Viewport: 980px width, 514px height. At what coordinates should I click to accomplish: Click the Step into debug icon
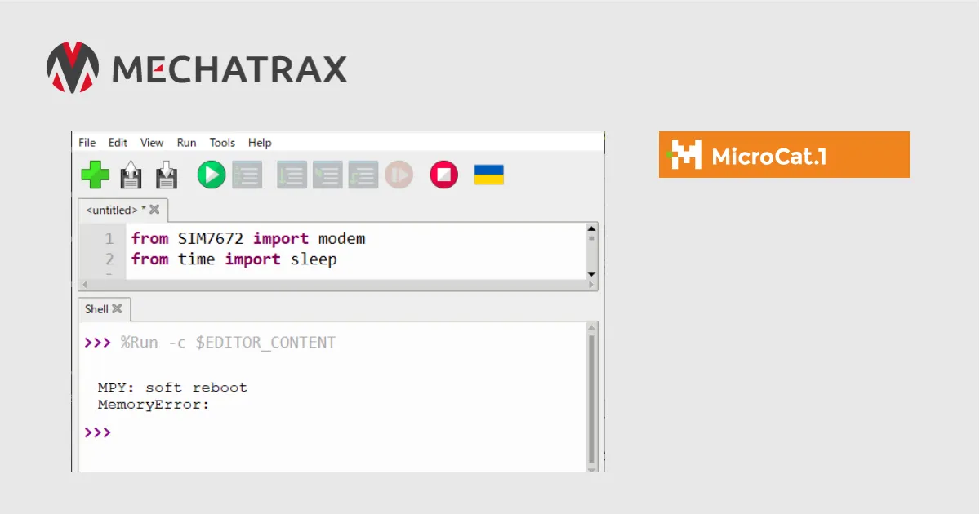[327, 175]
